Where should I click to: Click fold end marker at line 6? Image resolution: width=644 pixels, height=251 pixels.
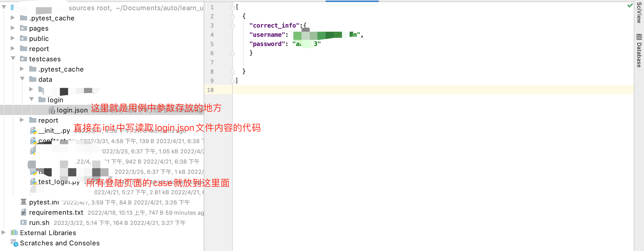(232, 53)
